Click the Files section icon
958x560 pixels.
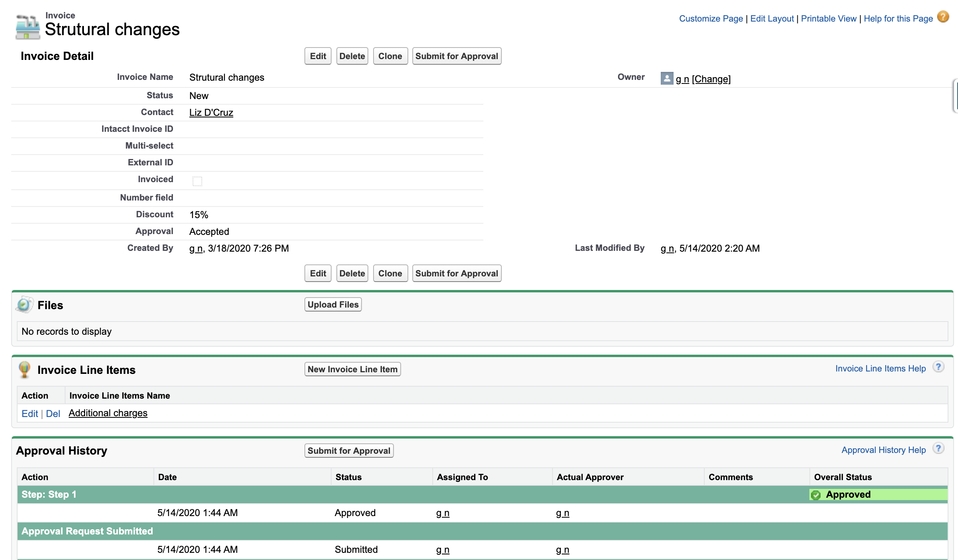(x=24, y=305)
